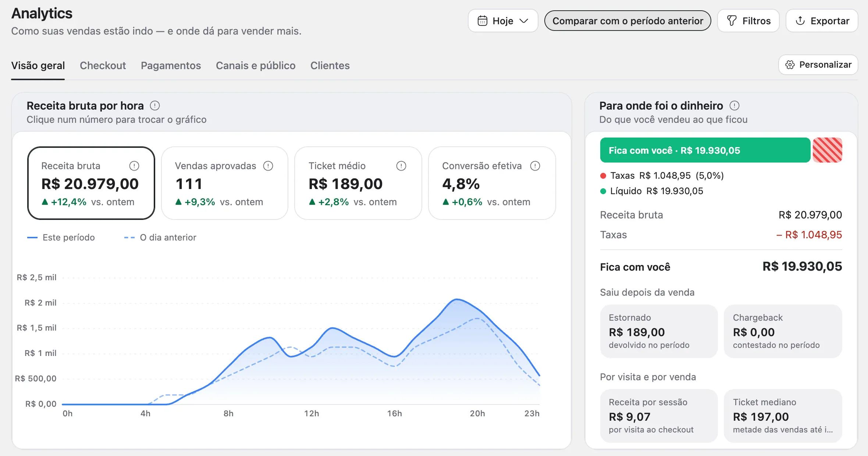Go to Canais e público tab
This screenshot has width=868, height=456.
tap(256, 65)
